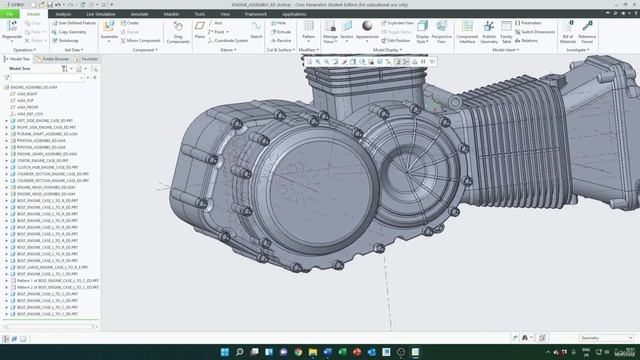
Task: Switch to the Analysis ribbon tab
Action: (x=63, y=14)
